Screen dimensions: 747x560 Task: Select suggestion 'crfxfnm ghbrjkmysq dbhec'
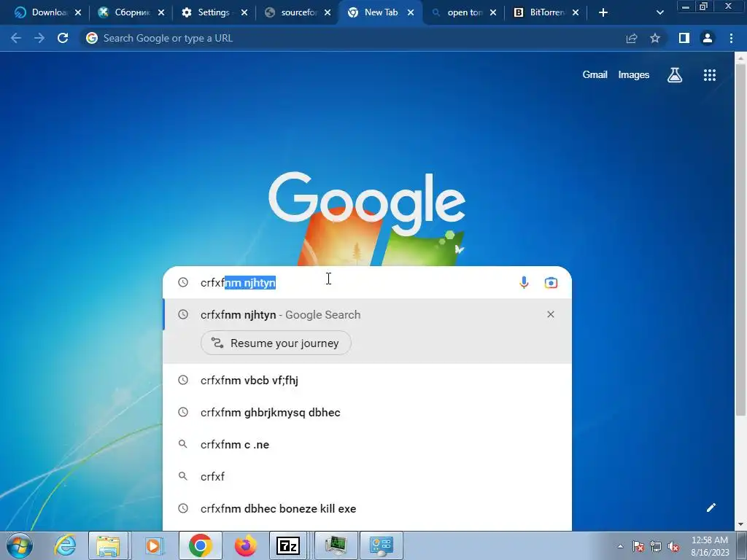[x=368, y=413]
